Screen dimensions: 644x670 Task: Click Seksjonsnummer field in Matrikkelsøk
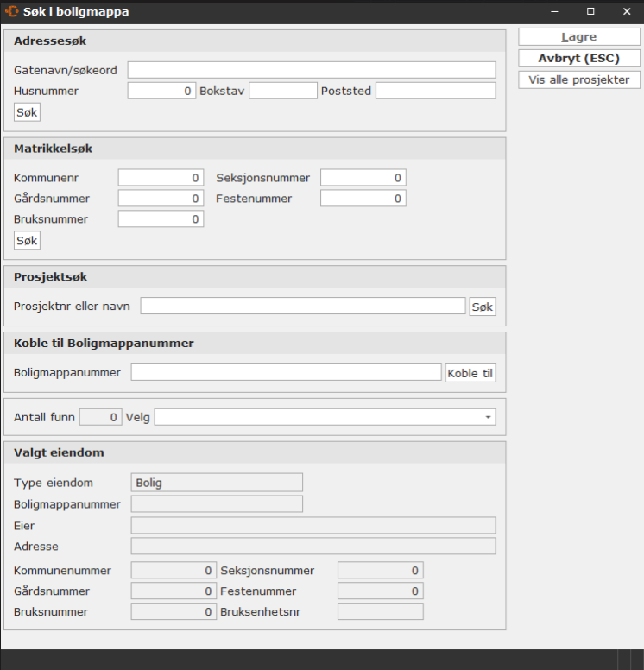tap(363, 178)
